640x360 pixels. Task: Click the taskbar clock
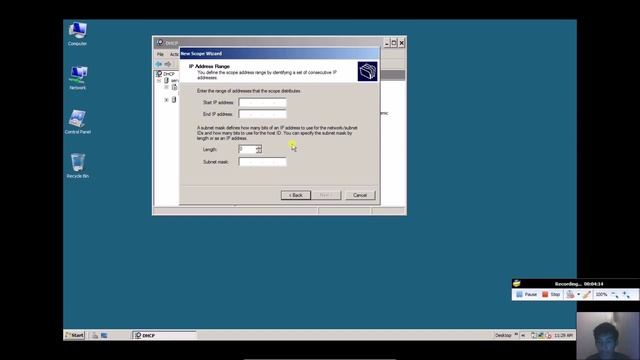pos(563,336)
